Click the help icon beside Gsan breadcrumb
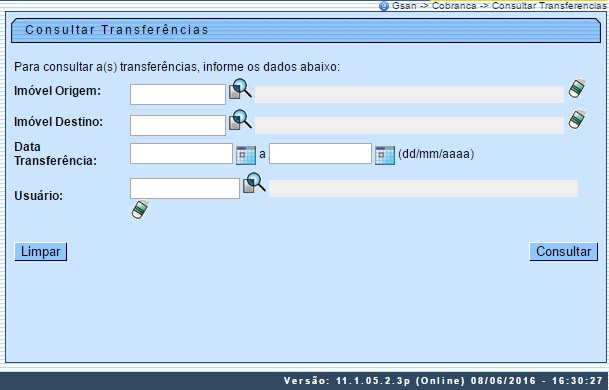The image size is (609, 390). pyautogui.click(x=384, y=6)
